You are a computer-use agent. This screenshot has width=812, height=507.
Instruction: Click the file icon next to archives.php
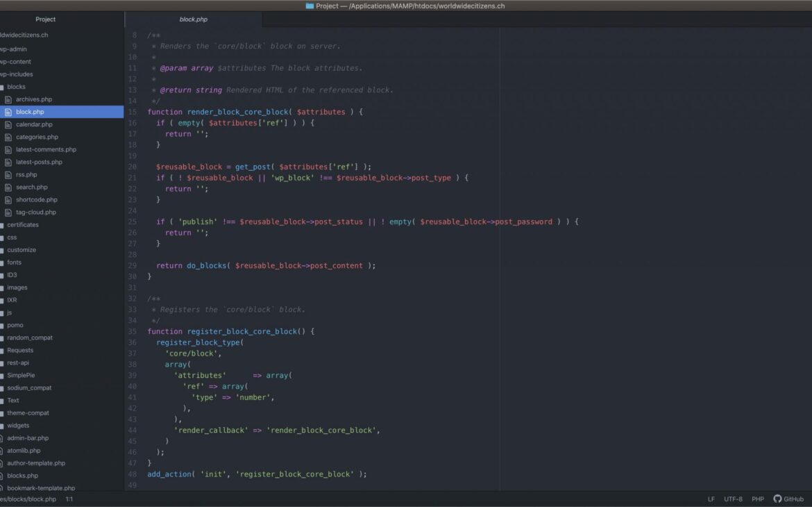click(x=9, y=99)
